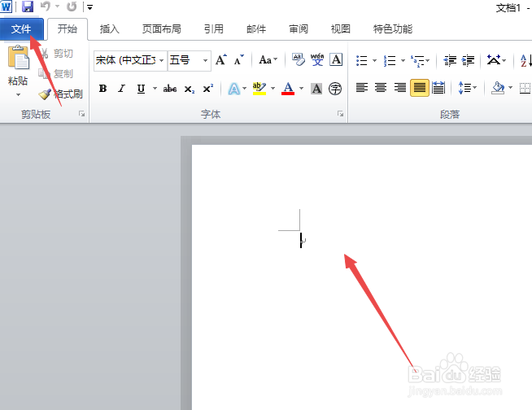This screenshot has width=532, height=410.
Task: Click the Grow Font icon
Action: 221,60
